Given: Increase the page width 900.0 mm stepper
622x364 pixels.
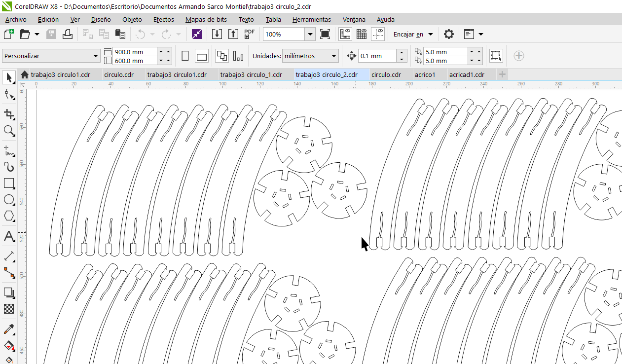Looking at the screenshot, I should coord(168,51).
